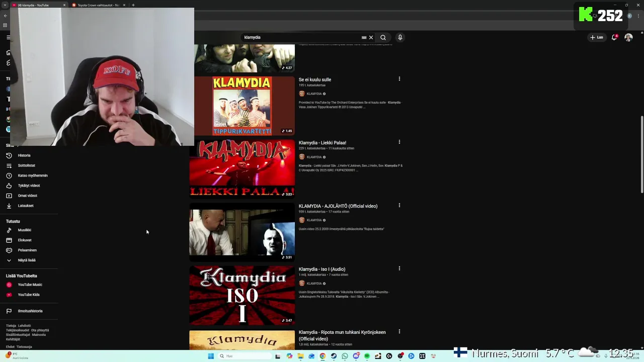The image size is (644, 362).
Task: Play the Liekki Palaa thumbnail video
Action: click(242, 169)
